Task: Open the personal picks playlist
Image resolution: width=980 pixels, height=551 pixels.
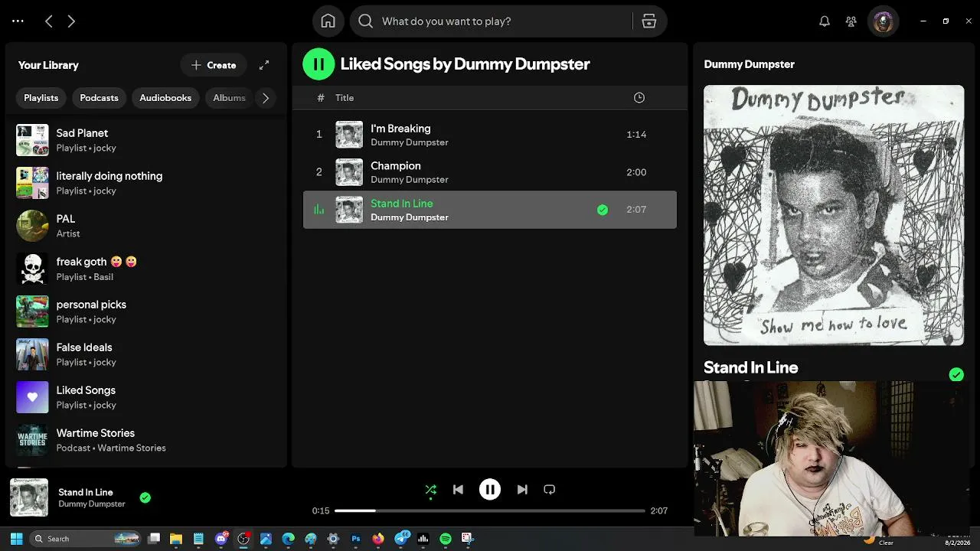Action: [x=146, y=311]
